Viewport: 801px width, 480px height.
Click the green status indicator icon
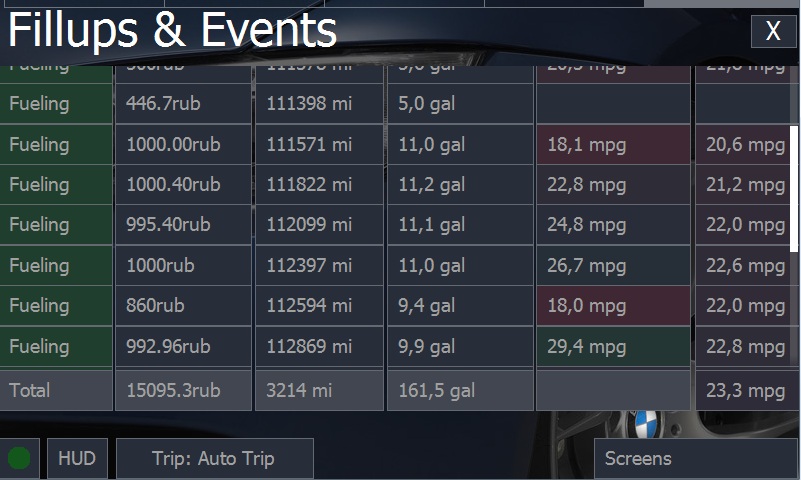pos(19,459)
